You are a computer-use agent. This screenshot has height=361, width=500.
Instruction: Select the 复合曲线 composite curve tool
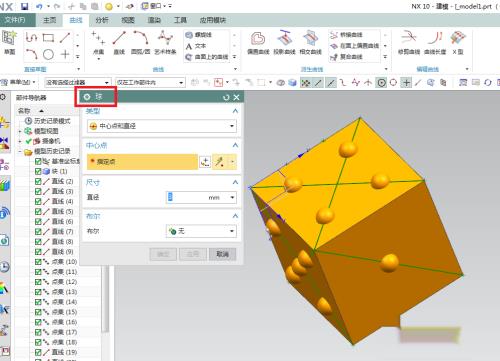click(x=346, y=57)
